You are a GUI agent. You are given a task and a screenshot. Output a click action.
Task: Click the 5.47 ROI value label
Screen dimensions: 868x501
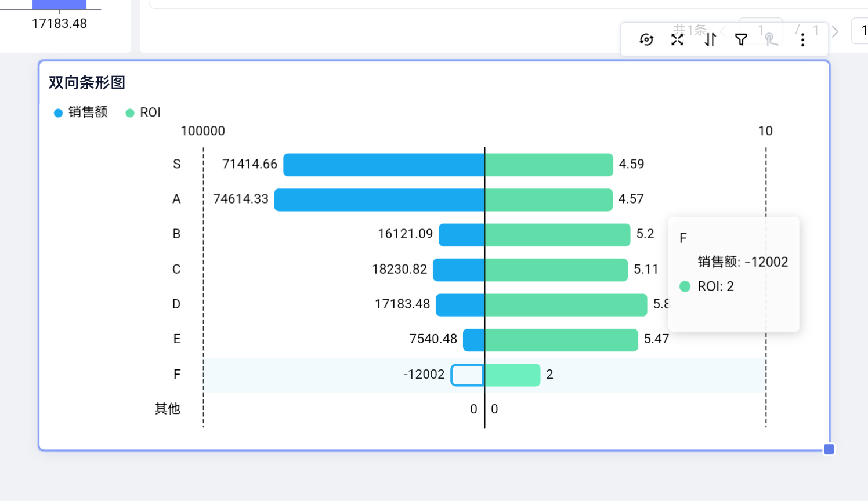point(656,339)
